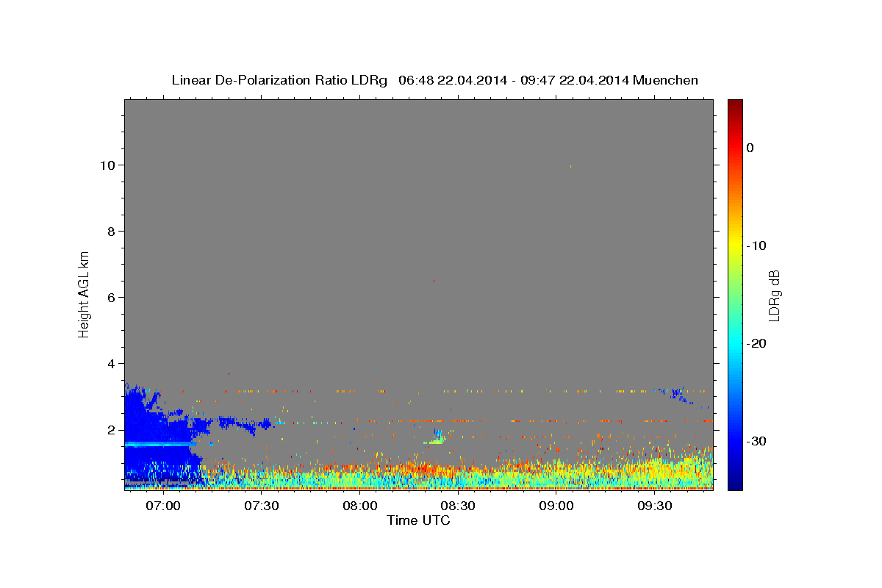Screen dimensions: 882x588
Task: Click the 'Time UTC' axis label
Action: click(x=418, y=520)
